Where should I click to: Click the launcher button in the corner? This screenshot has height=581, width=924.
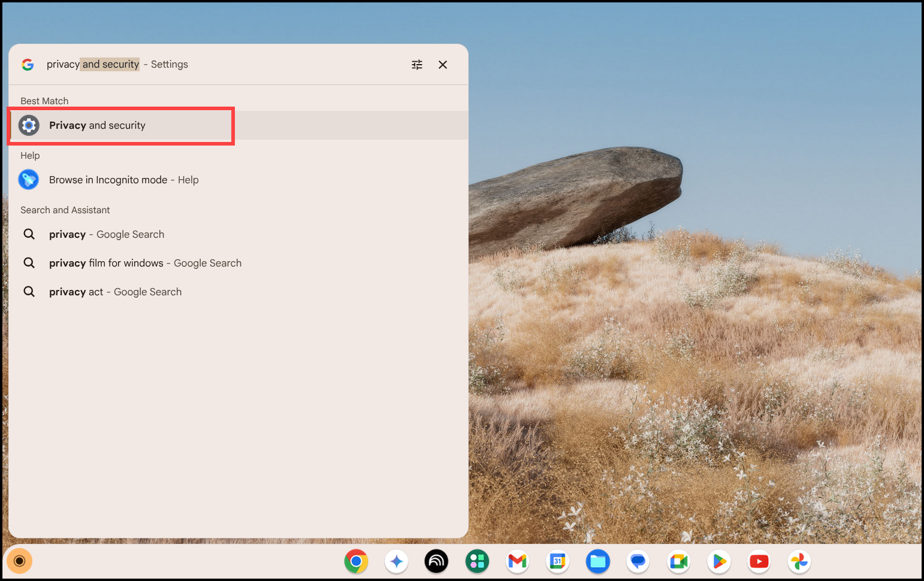(x=19, y=561)
